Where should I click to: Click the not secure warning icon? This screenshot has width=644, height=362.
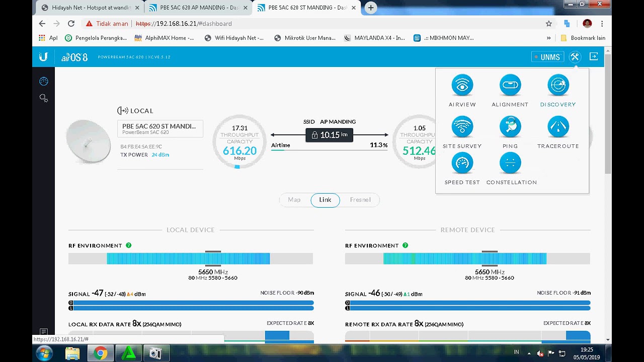(89, 24)
